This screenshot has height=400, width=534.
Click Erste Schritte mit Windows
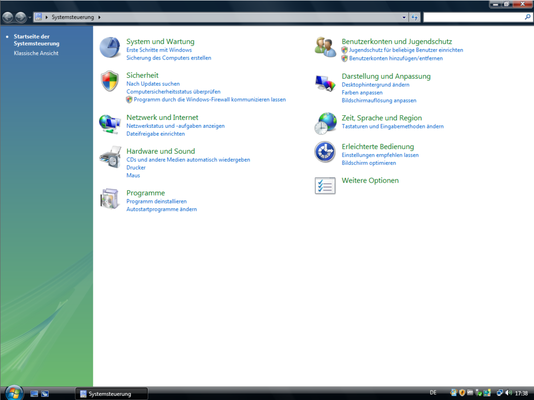(159, 50)
